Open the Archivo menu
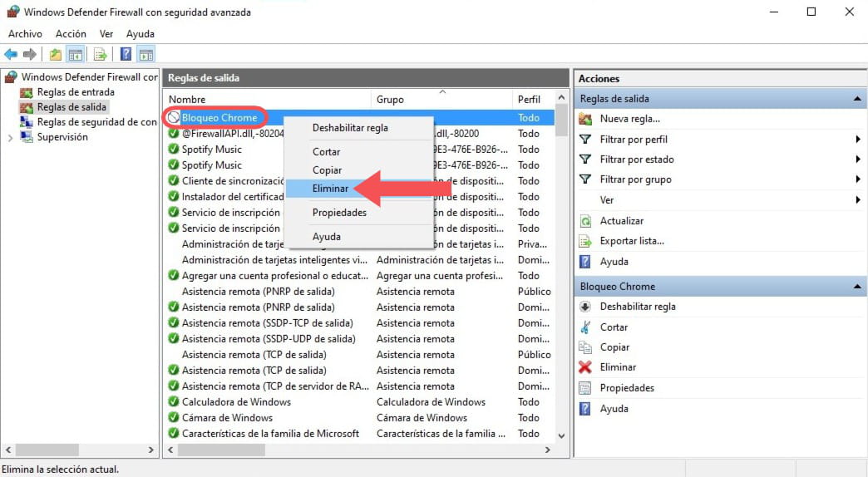Viewport: 868px width, 477px height. pos(25,34)
